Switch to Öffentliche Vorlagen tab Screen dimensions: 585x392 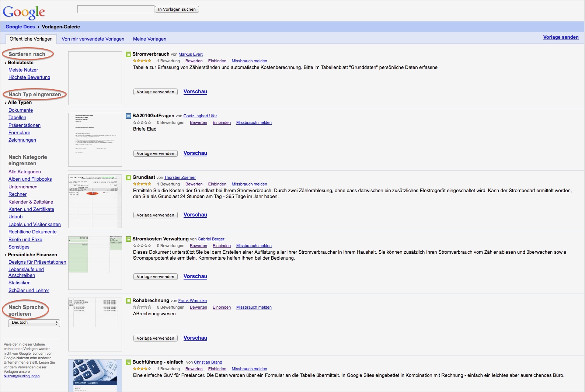(x=31, y=39)
